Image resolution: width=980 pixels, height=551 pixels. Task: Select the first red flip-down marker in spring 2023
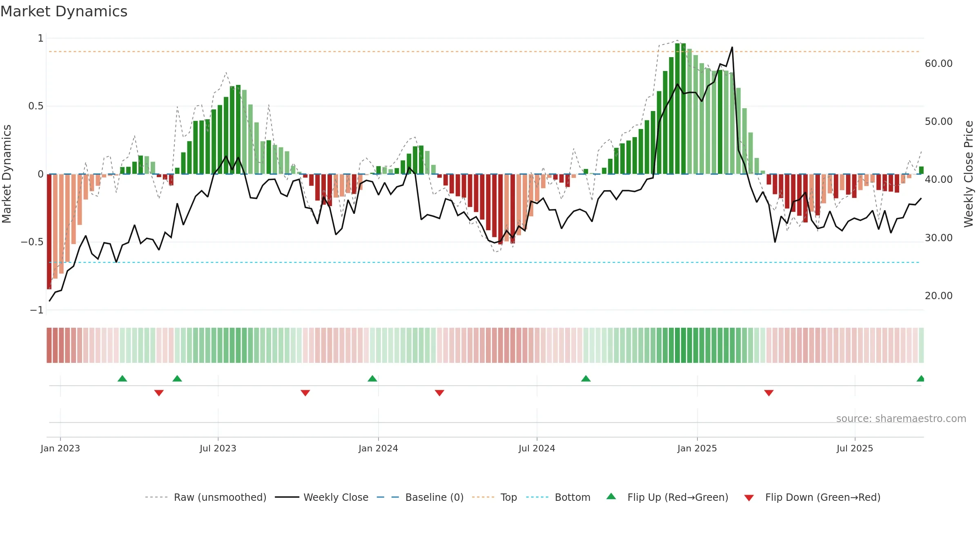(x=159, y=393)
